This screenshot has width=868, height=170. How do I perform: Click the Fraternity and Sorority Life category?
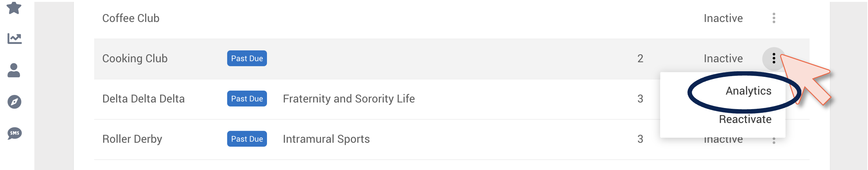pos(349,98)
